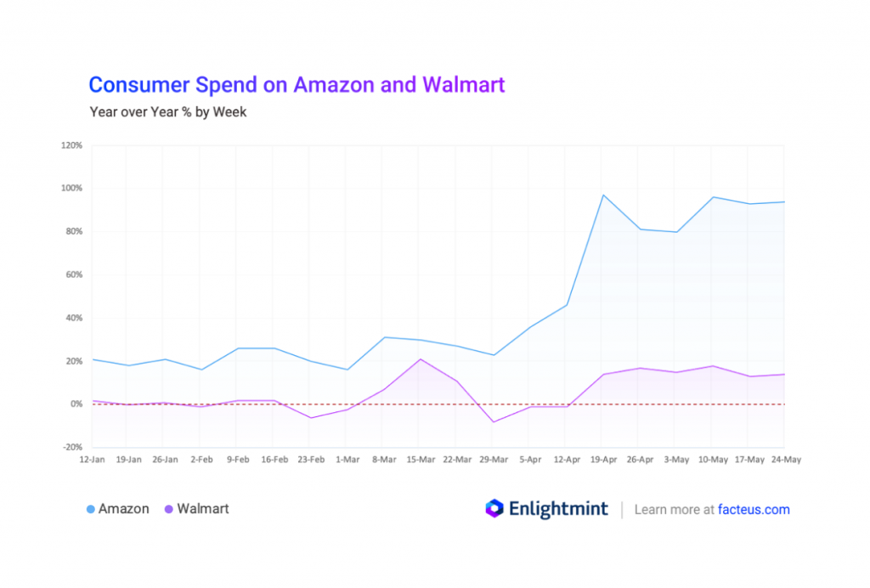870x588 pixels.
Task: Click the purple Walmart legend dot
Action: click(168, 510)
